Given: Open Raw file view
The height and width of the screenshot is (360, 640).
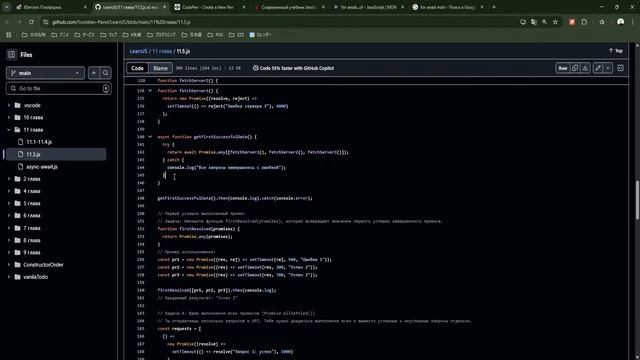Looking at the screenshot, I should click(x=562, y=68).
